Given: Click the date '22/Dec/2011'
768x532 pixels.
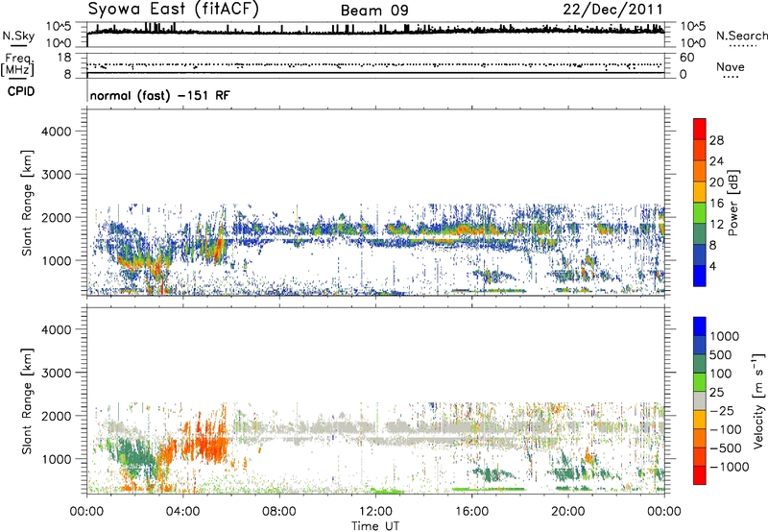Looking at the screenshot, I should tap(612, 10).
